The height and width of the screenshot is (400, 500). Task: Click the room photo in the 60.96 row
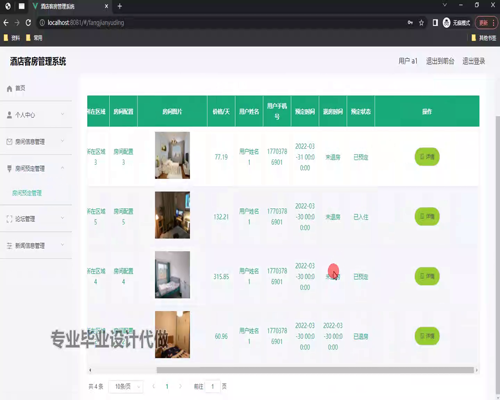click(172, 335)
